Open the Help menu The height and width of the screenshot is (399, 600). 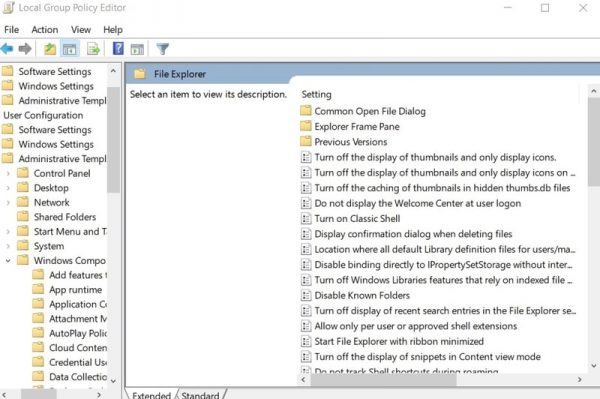113,29
